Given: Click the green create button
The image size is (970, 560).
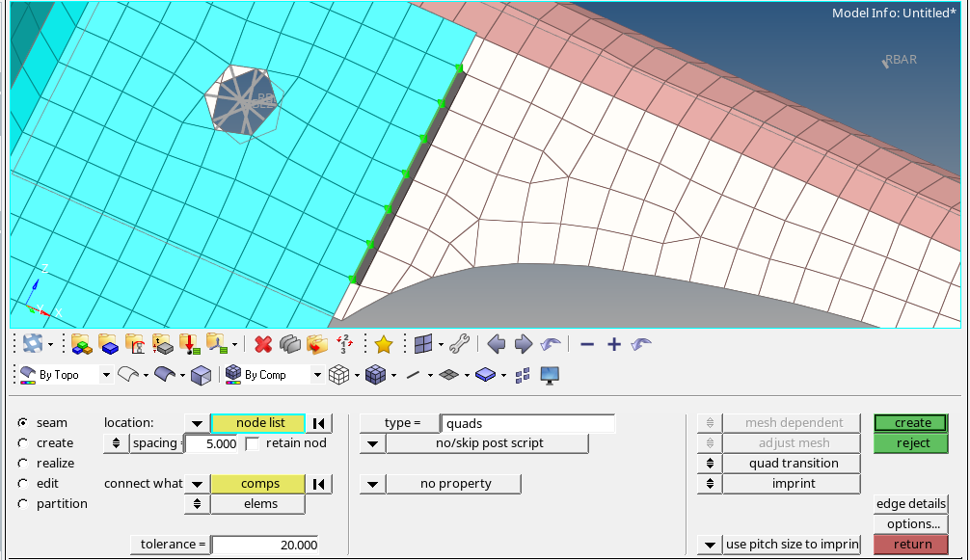Looking at the screenshot, I should click(910, 422).
